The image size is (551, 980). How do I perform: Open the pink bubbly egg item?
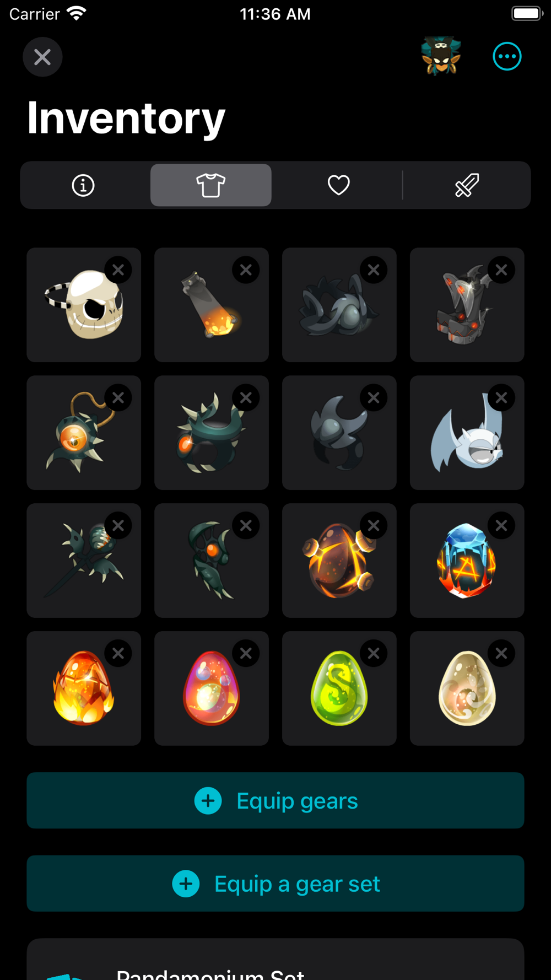212,688
